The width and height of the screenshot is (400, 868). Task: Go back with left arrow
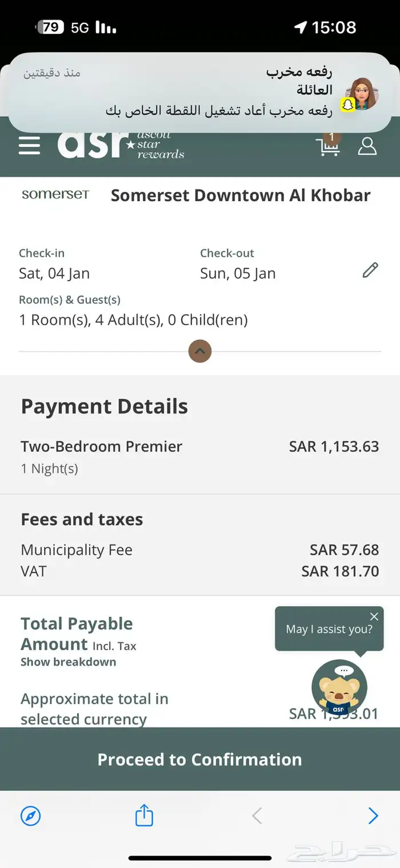(257, 815)
